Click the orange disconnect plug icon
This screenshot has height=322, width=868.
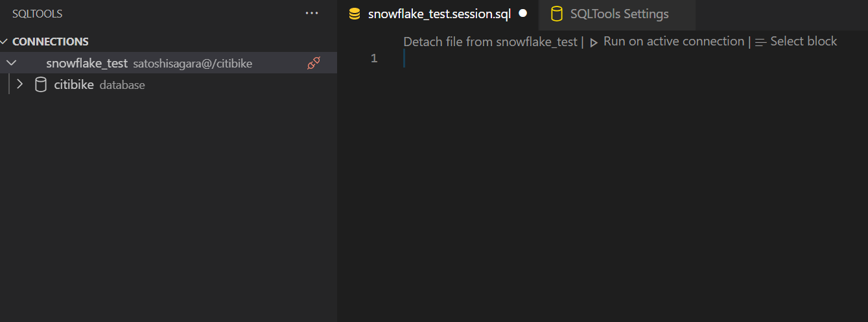pos(314,63)
